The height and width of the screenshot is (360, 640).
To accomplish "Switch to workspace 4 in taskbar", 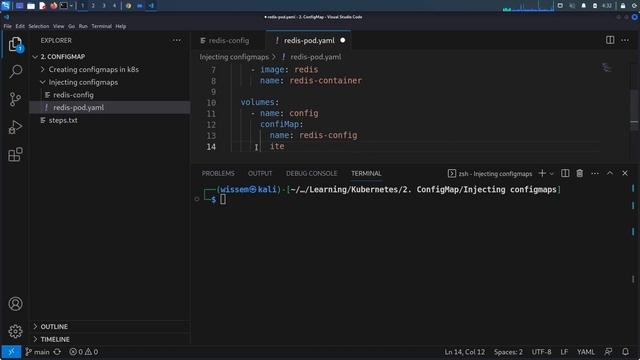I will [114, 6].
